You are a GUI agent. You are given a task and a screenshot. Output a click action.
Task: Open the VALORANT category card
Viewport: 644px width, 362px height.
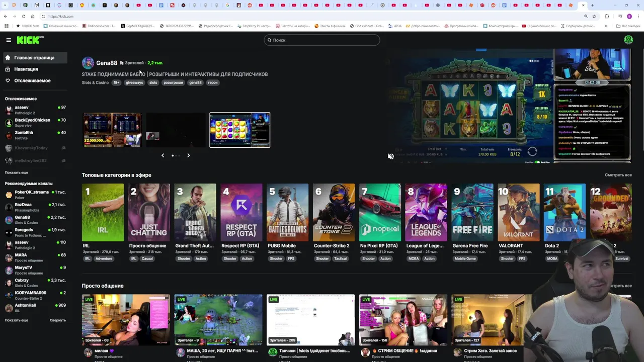point(519,212)
